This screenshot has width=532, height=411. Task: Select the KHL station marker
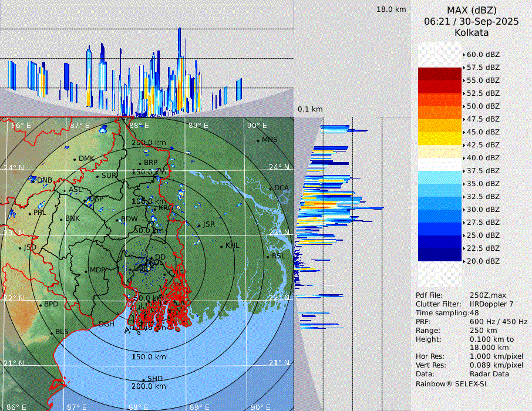(x=221, y=246)
